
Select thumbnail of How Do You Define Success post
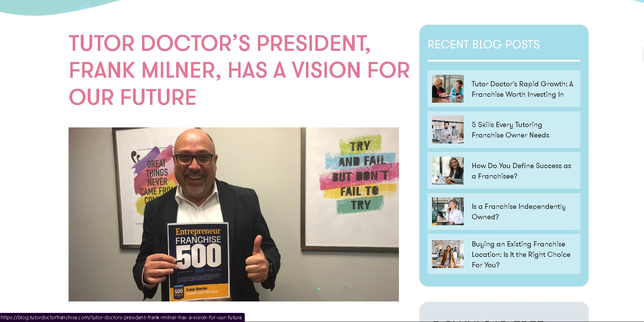(448, 171)
